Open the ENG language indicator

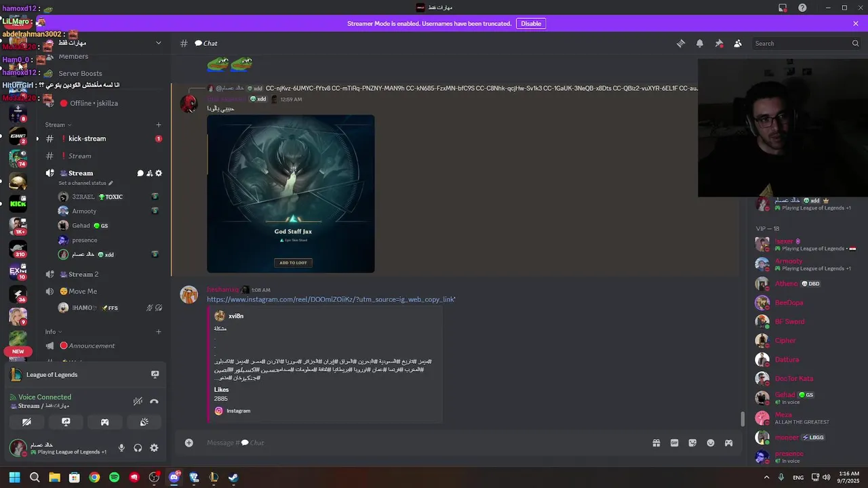click(x=798, y=478)
